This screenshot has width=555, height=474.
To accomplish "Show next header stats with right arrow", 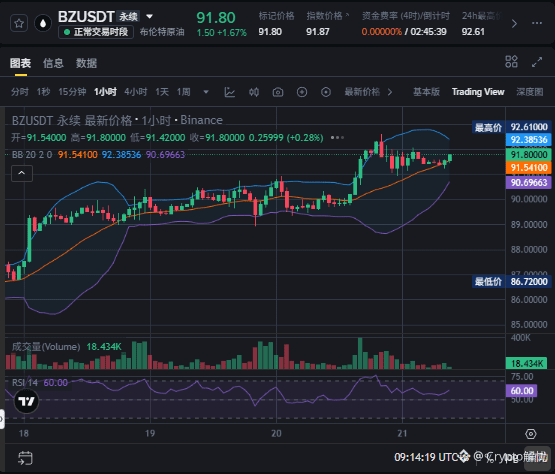I will click(x=514, y=24).
